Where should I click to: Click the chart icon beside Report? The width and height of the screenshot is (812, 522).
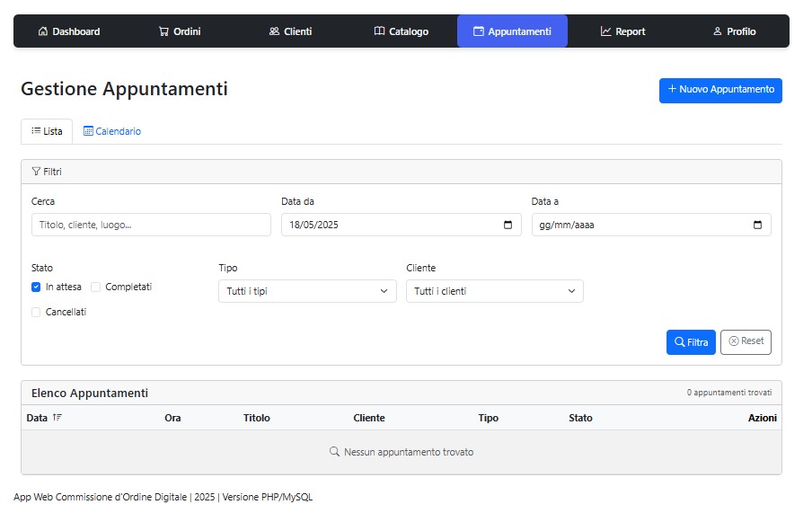pos(606,31)
